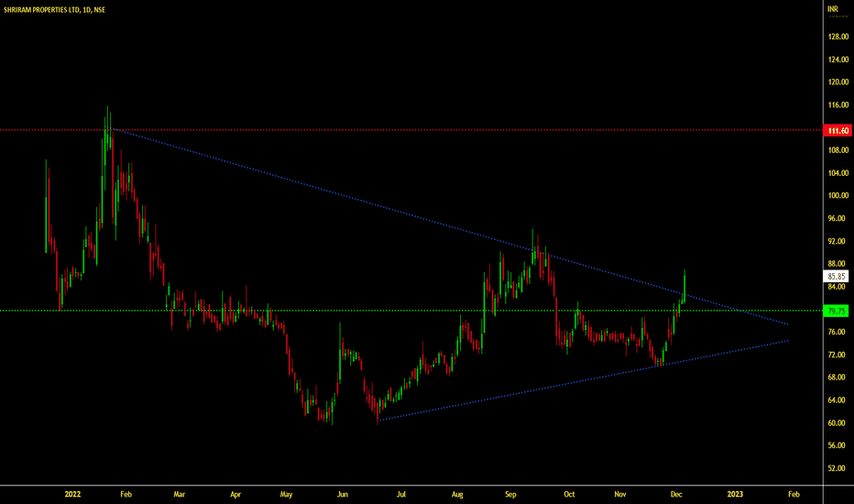Screen dimensions: 854x504
Task: Click the white 85.85 current price label
Action: [x=836, y=276]
